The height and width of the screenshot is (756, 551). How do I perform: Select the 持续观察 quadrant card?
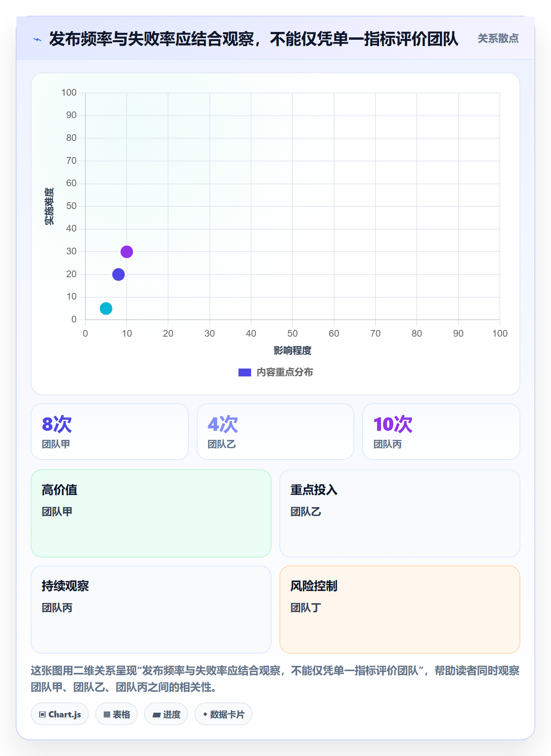click(151, 610)
